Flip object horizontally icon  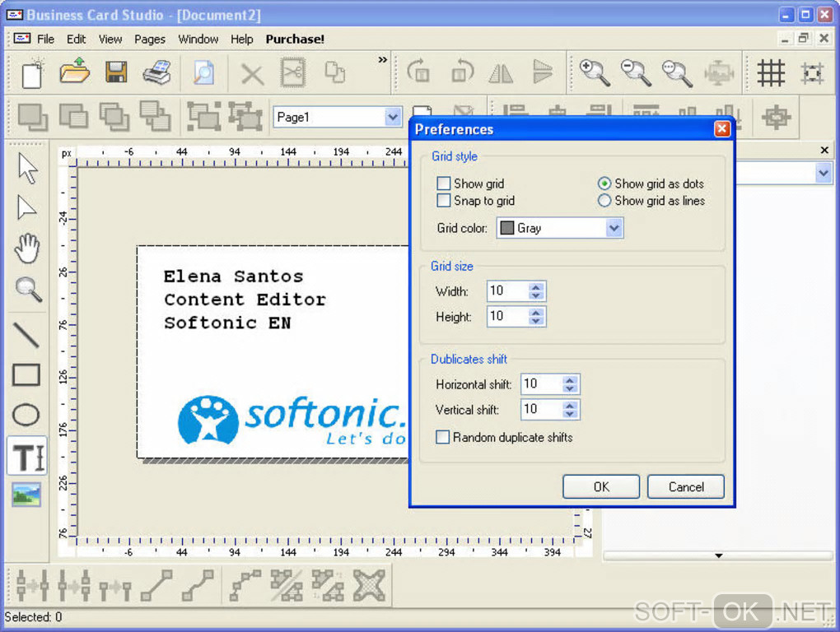[x=502, y=73]
